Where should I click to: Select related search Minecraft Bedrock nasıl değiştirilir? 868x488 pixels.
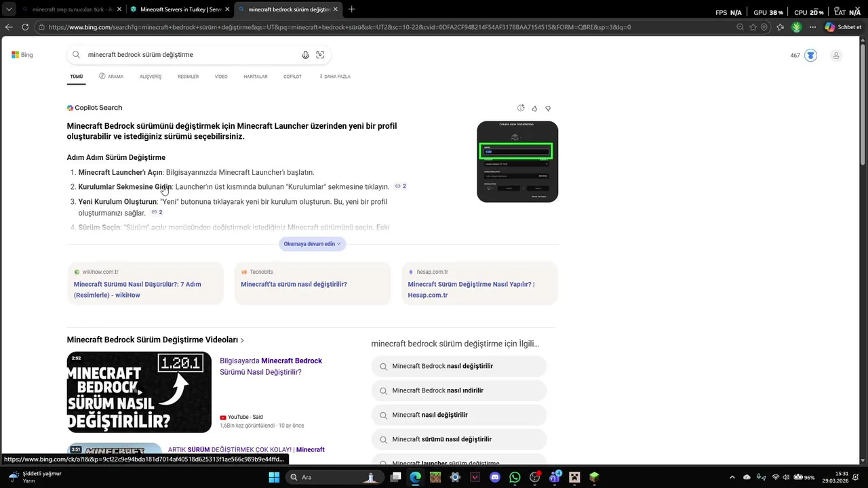pos(459,367)
